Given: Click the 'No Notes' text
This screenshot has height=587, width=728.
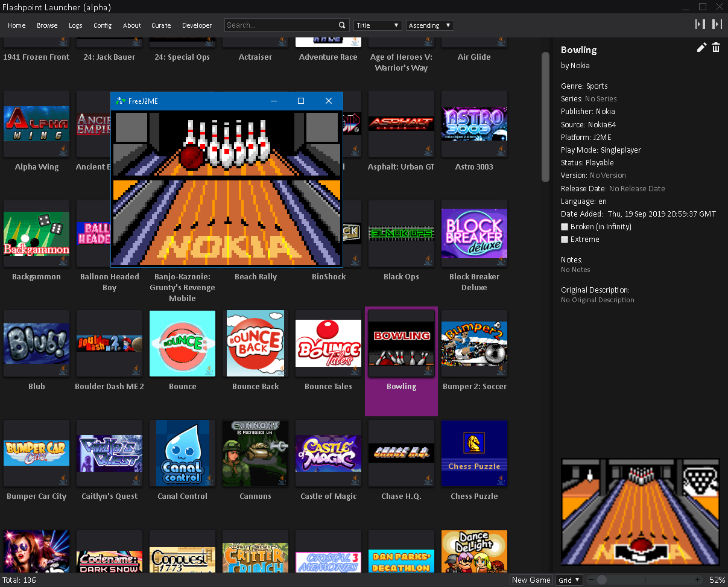Looking at the screenshot, I should click(575, 270).
